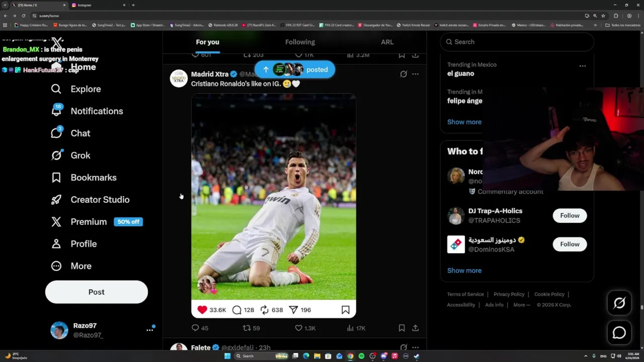Open Privacy Policy link
The image size is (644, 362).
(x=509, y=294)
